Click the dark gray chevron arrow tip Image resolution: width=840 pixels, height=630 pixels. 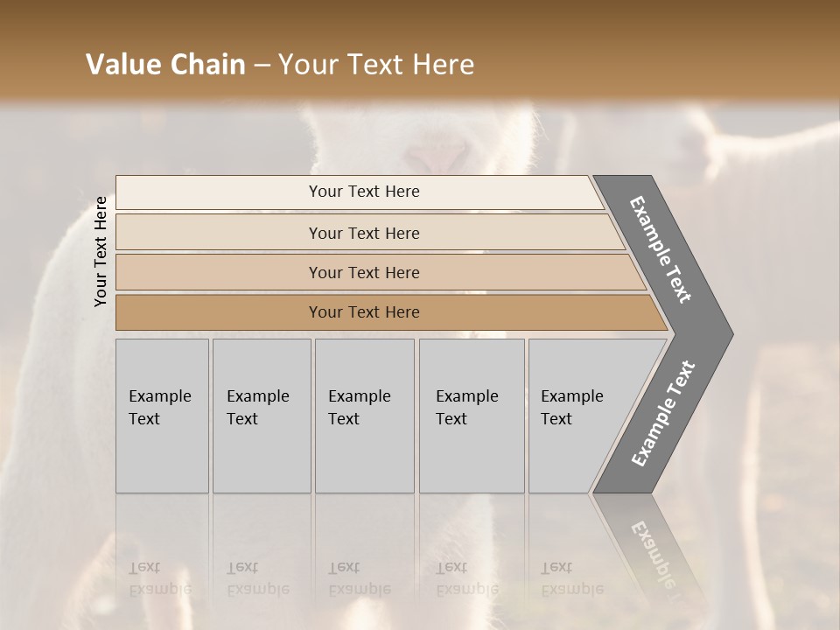click(719, 334)
